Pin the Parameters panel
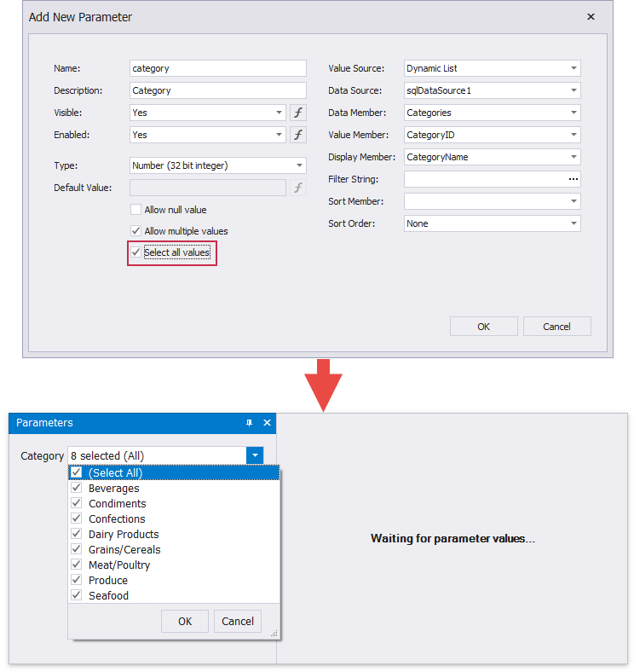The image size is (634, 672). point(250,423)
